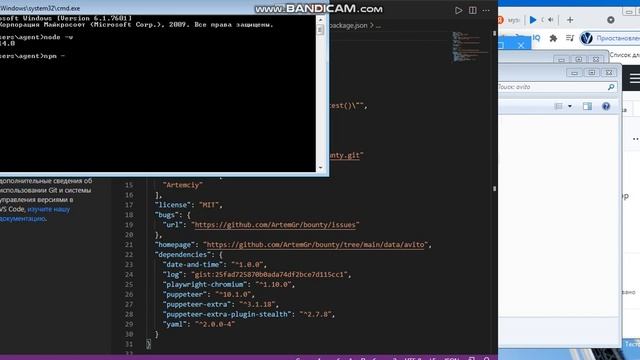Image resolution: width=640 pixels, height=360 pixels.
Task: Click the cmd window scrollbar thumb
Action: (320, 29)
